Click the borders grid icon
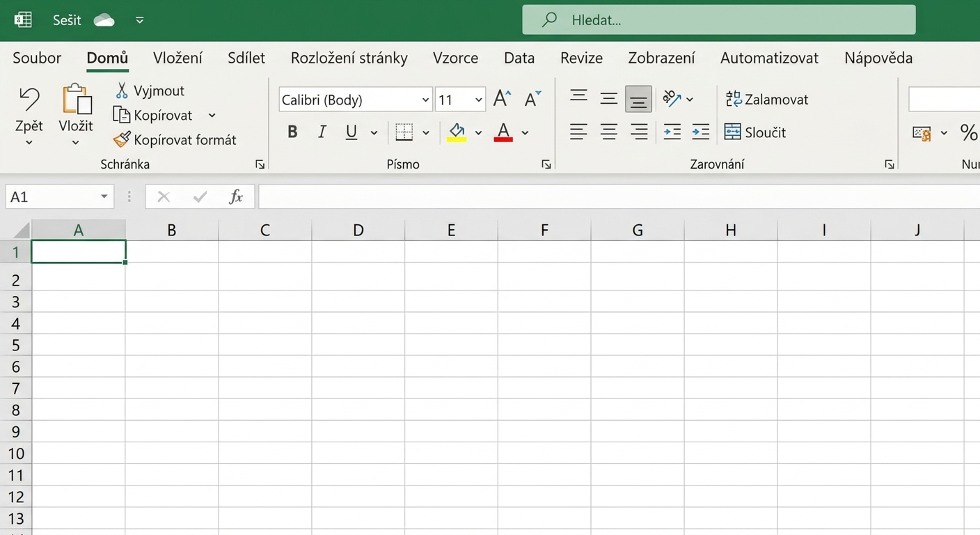 click(x=404, y=132)
